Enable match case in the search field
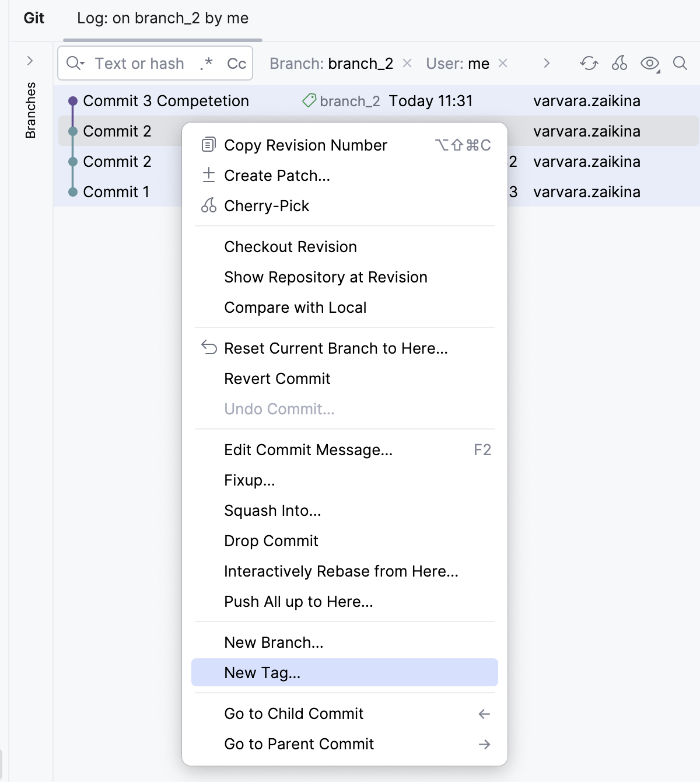The width and height of the screenshot is (700, 782). click(236, 64)
